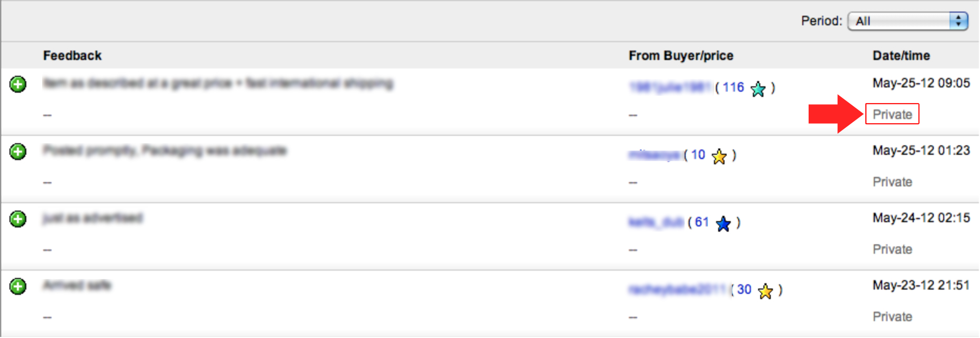
Task: Open the feedback score 61 link
Action: pos(702,222)
